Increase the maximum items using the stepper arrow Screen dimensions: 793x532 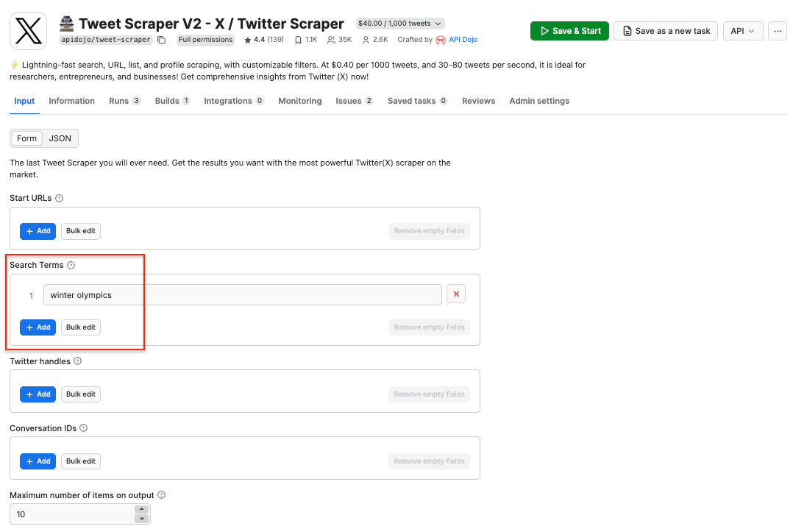click(141, 510)
